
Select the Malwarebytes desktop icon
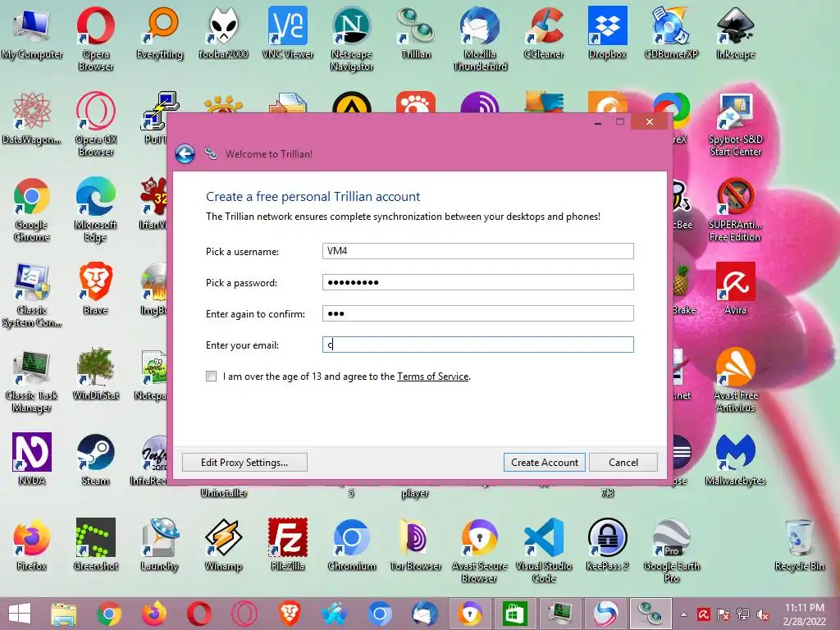[736, 459]
